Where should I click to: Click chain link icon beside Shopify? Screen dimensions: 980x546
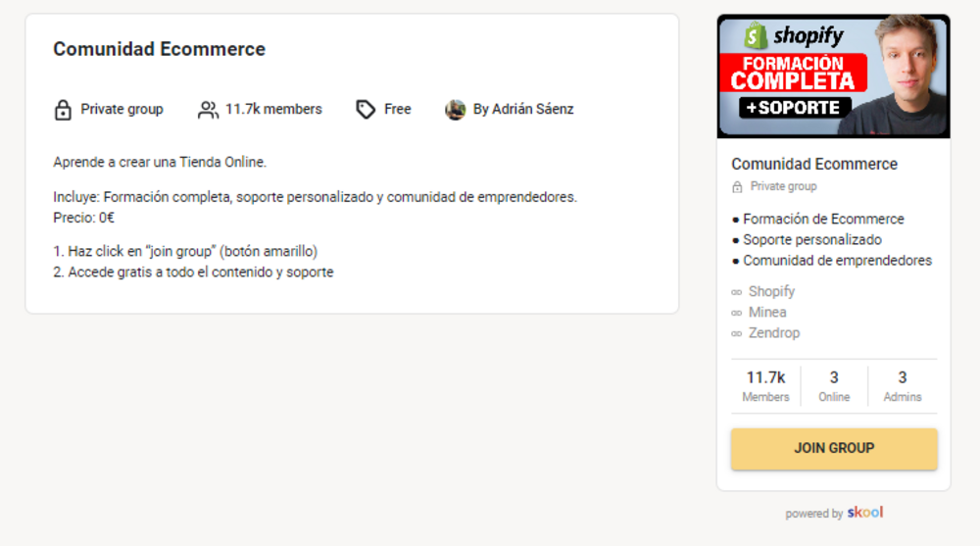(x=736, y=292)
